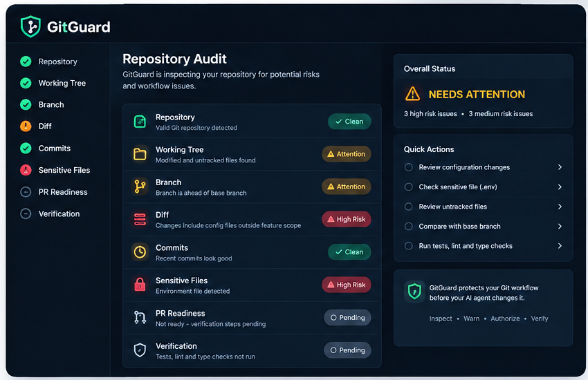Click the Inspect step label
Viewport: 588px width, 380px height.
441,319
